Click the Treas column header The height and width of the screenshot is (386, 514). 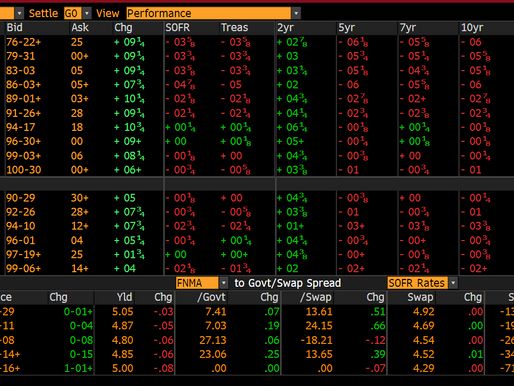(235, 27)
